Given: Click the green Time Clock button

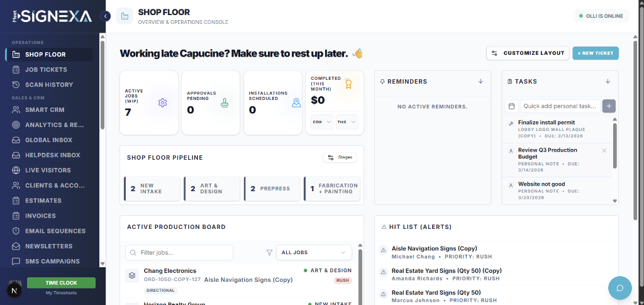Looking at the screenshot, I should 61,283.
